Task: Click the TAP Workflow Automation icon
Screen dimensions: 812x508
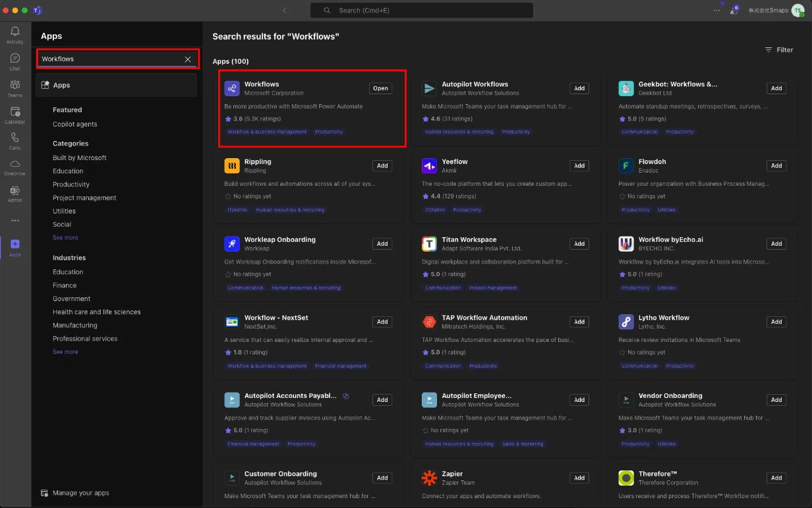Action: (x=429, y=322)
